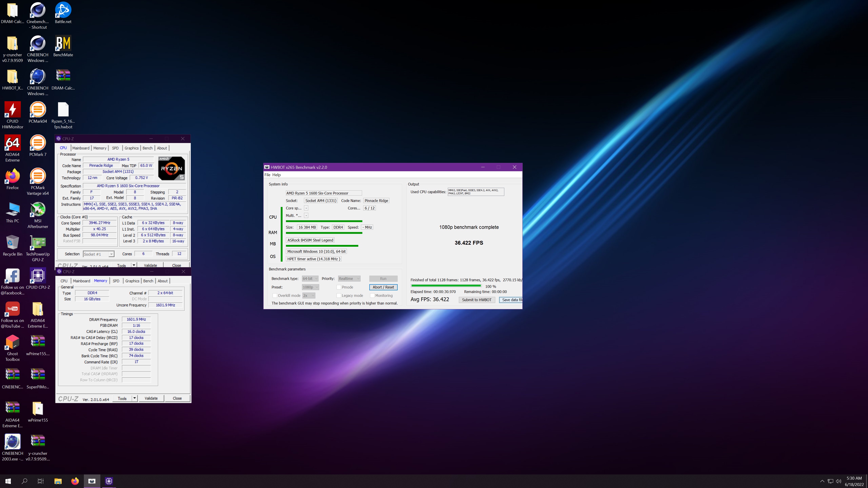Expand Tools arrow in CPU-Z Memory window

(134, 398)
